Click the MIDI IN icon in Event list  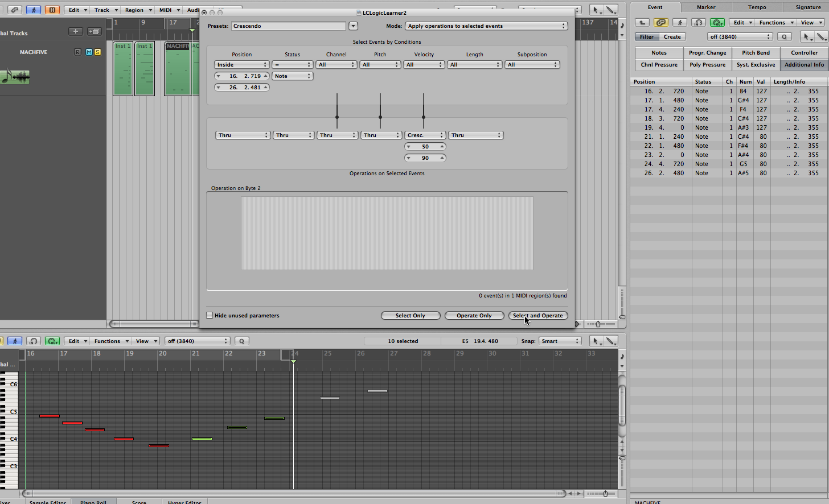[x=699, y=22]
